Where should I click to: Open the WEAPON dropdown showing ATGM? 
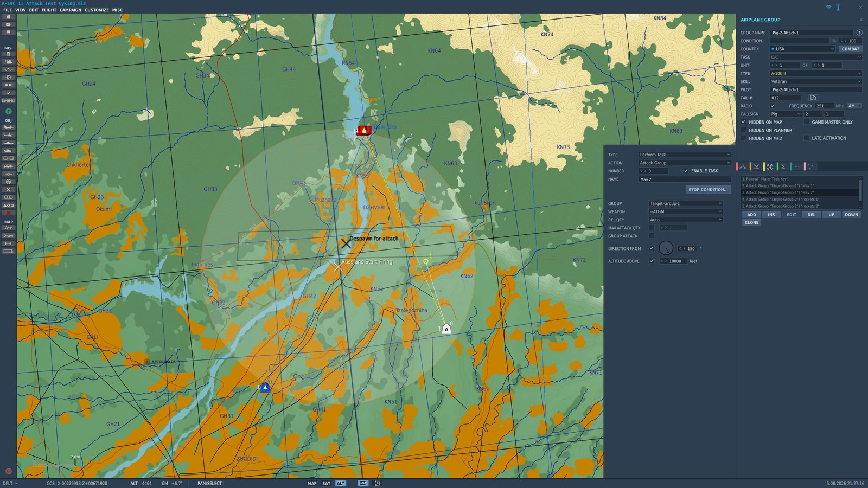(x=686, y=211)
